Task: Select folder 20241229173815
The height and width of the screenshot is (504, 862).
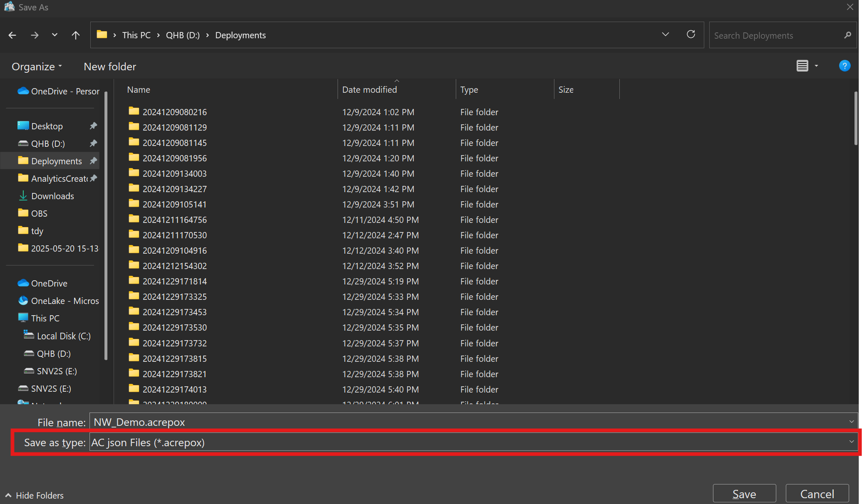Action: point(174,358)
